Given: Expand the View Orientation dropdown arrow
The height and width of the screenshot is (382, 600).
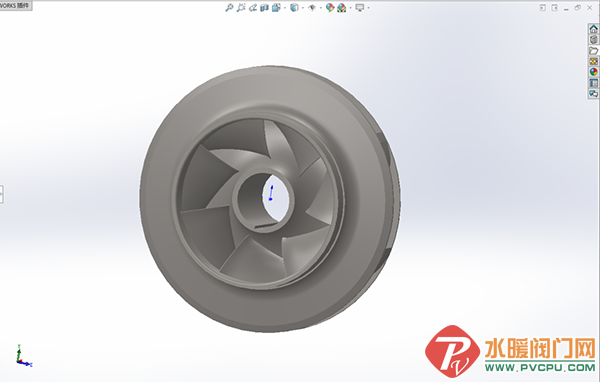Looking at the screenshot, I should [285, 8].
